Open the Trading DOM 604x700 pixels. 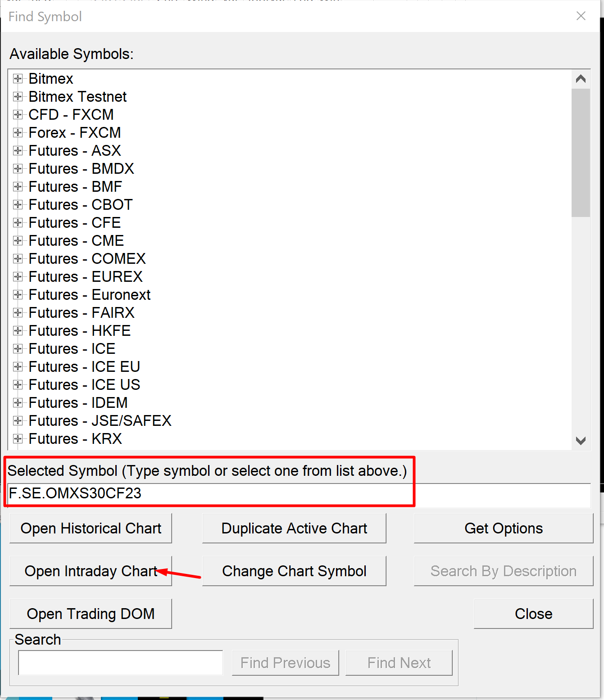[x=91, y=614]
